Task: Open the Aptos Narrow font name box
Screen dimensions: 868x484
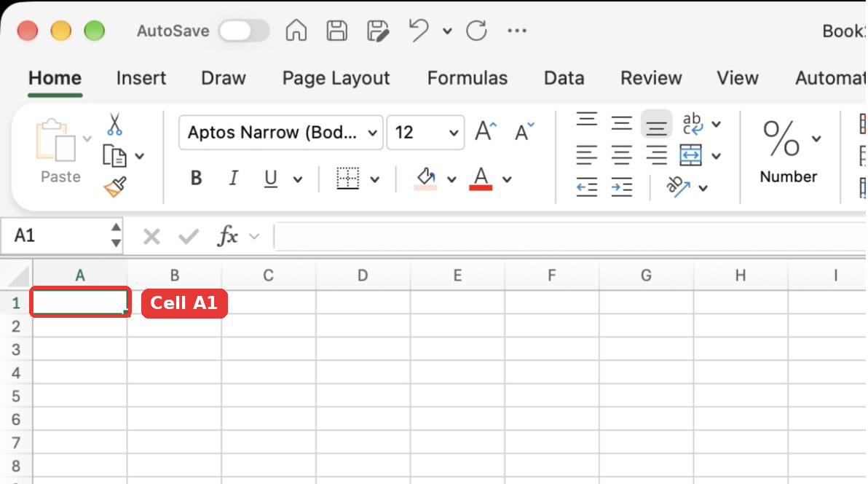Action: tap(280, 133)
